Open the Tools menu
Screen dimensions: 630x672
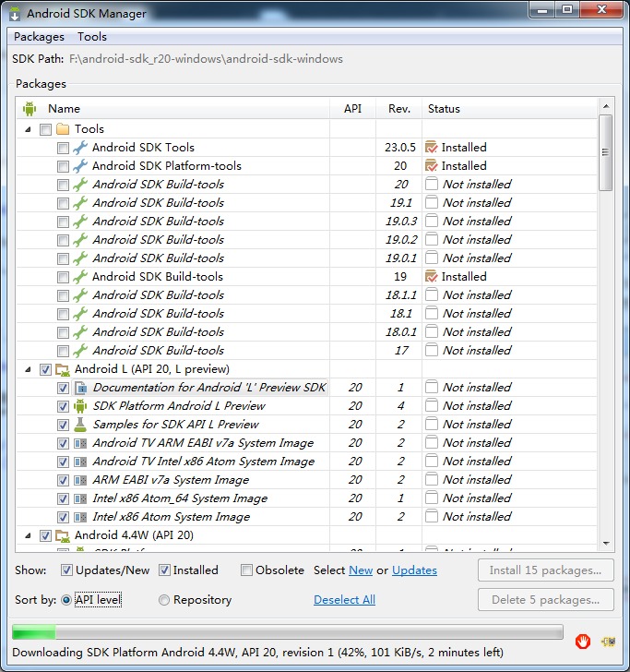tap(92, 37)
